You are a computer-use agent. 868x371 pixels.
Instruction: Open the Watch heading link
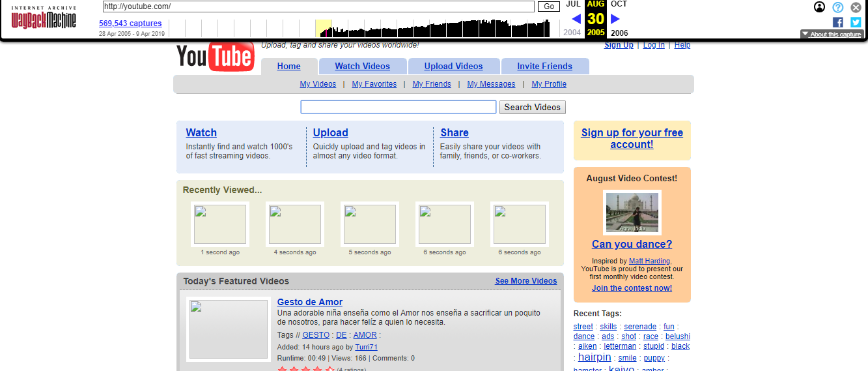coord(201,133)
